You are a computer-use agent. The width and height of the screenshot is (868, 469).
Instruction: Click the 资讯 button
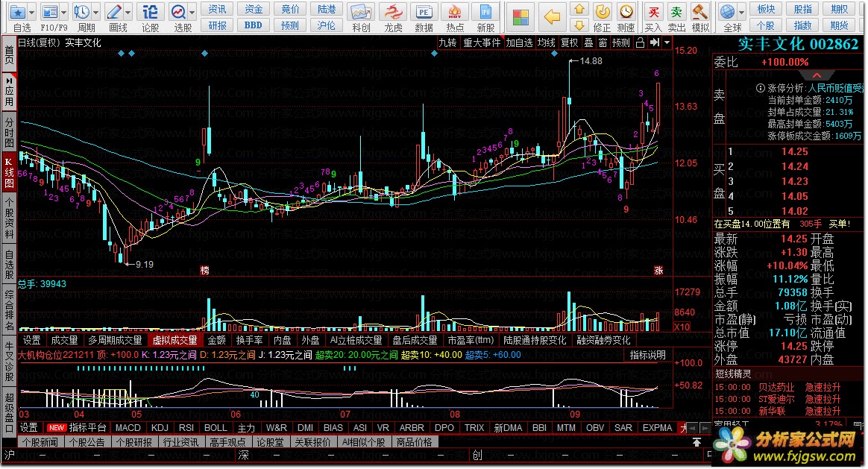pos(217,10)
